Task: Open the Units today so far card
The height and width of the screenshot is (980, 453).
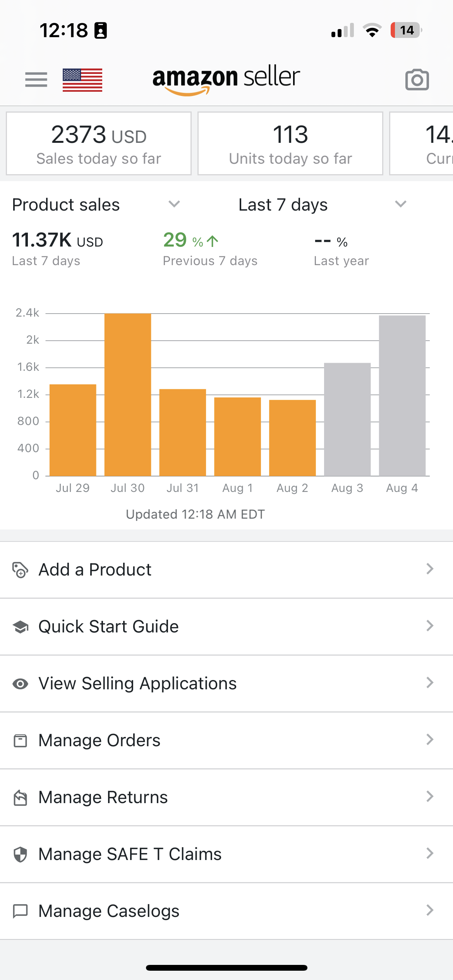Action: [x=290, y=143]
